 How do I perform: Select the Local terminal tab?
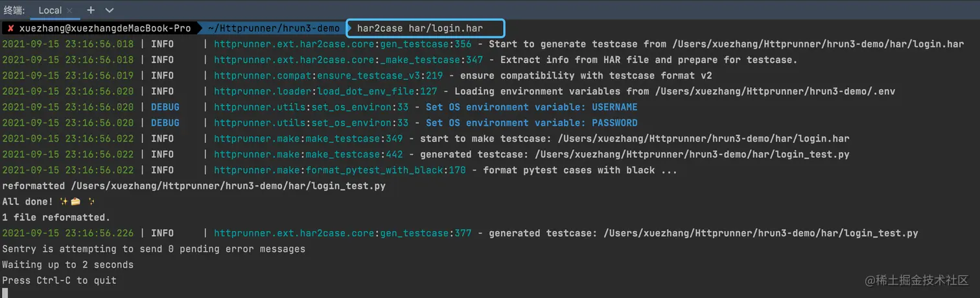point(50,10)
